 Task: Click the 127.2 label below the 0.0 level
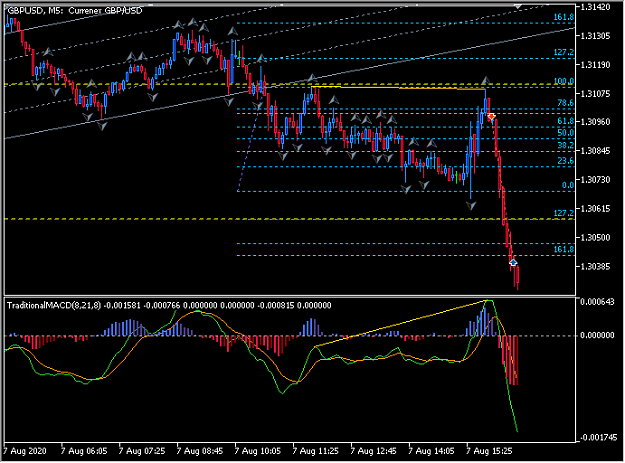point(564,213)
